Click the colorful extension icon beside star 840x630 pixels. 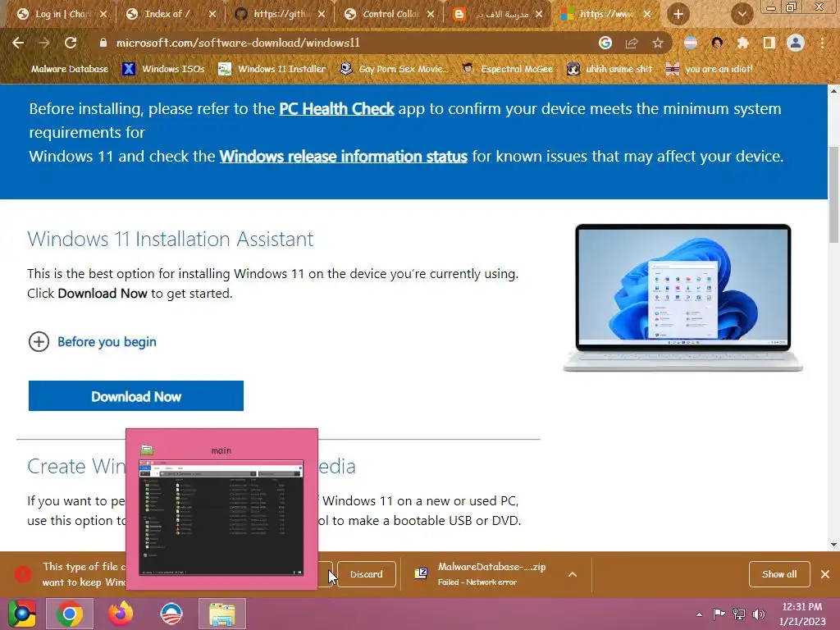(x=691, y=43)
